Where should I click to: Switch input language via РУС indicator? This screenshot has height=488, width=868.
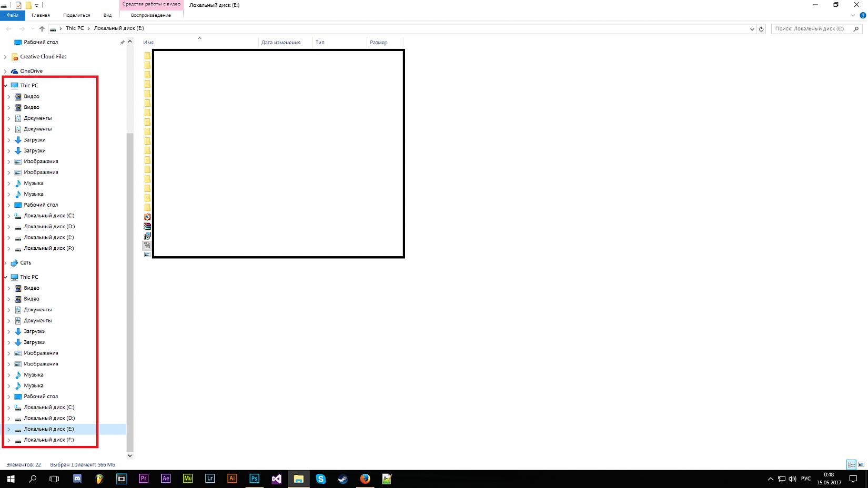(x=806, y=479)
